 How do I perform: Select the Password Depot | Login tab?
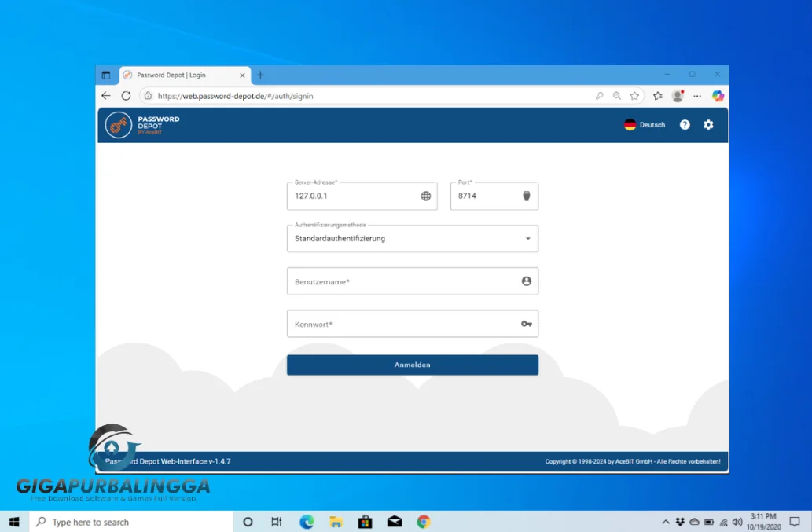185,75
